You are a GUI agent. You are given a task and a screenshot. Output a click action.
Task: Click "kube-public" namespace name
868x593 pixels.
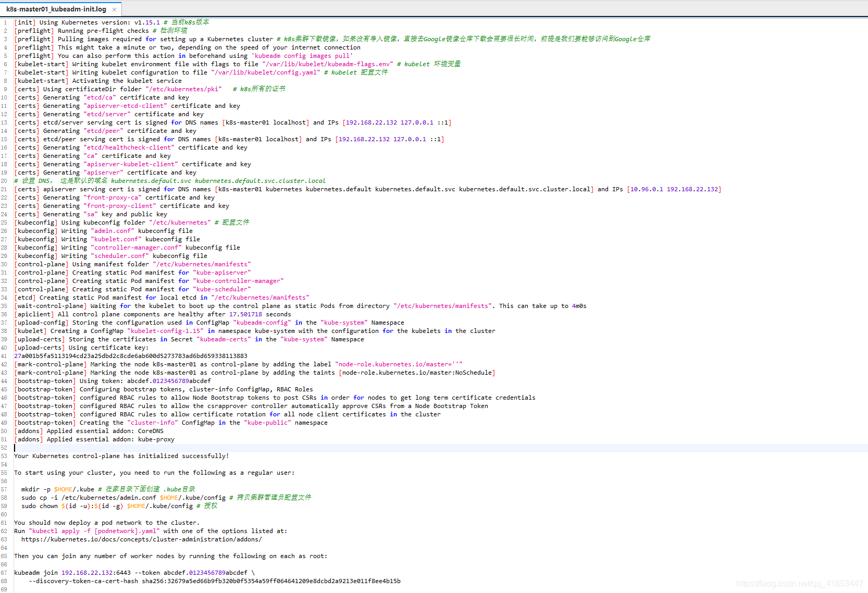click(x=267, y=423)
